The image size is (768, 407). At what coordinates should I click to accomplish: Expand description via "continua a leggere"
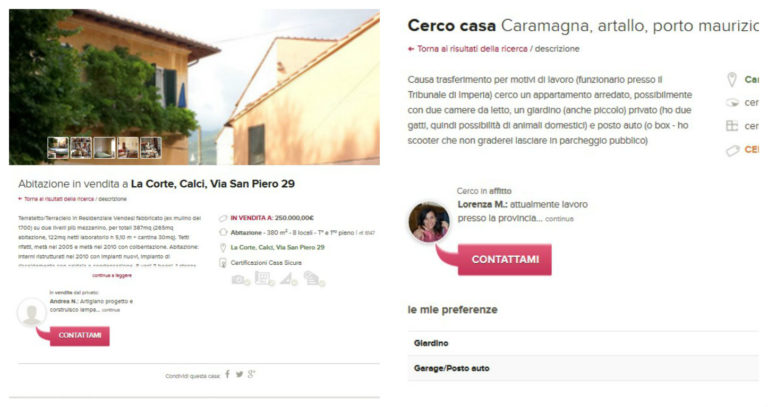click(x=112, y=275)
